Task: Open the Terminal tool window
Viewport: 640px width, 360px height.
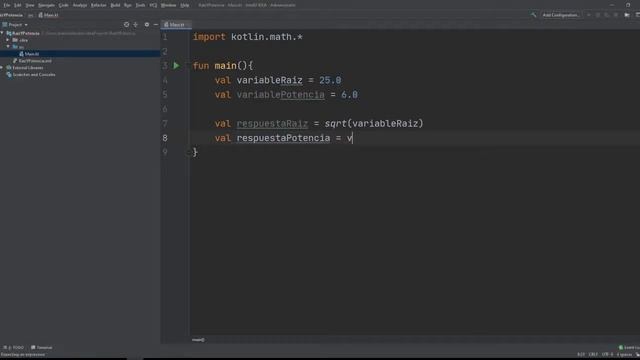Action: (x=42, y=348)
